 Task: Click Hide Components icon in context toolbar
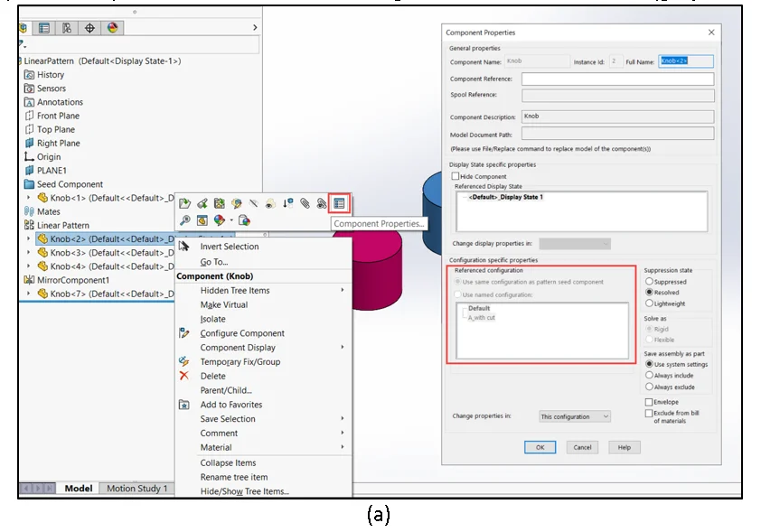(x=253, y=204)
